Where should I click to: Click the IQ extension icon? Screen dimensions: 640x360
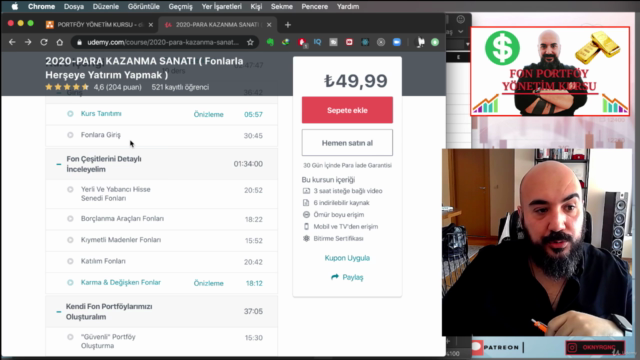(x=318, y=42)
